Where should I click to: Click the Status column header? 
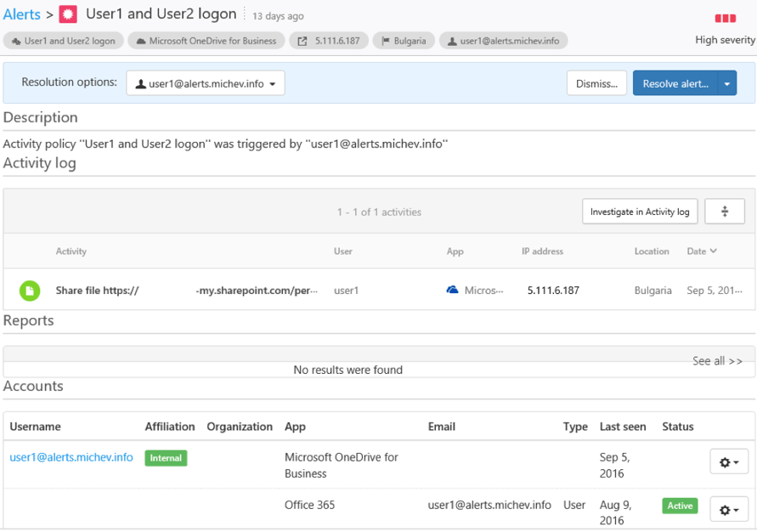(x=678, y=427)
